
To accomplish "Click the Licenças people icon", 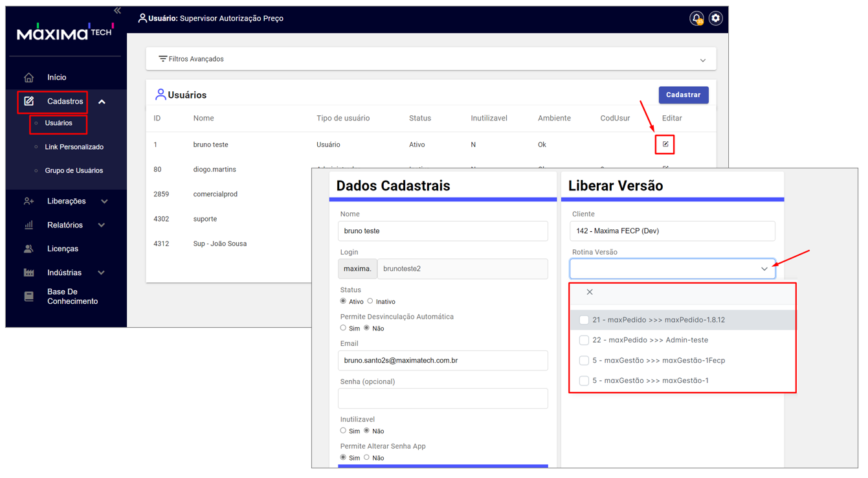I will point(29,249).
